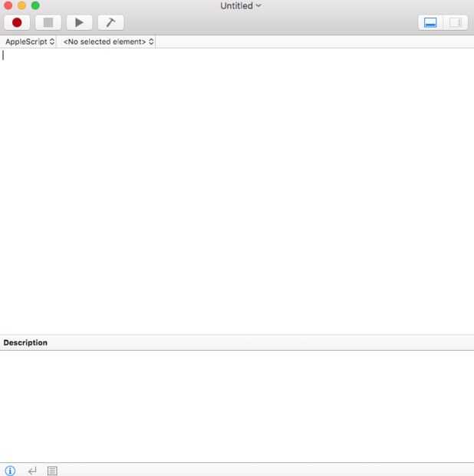Show the log pane list icon
The width and height of the screenshot is (474, 476).
pos(52,471)
